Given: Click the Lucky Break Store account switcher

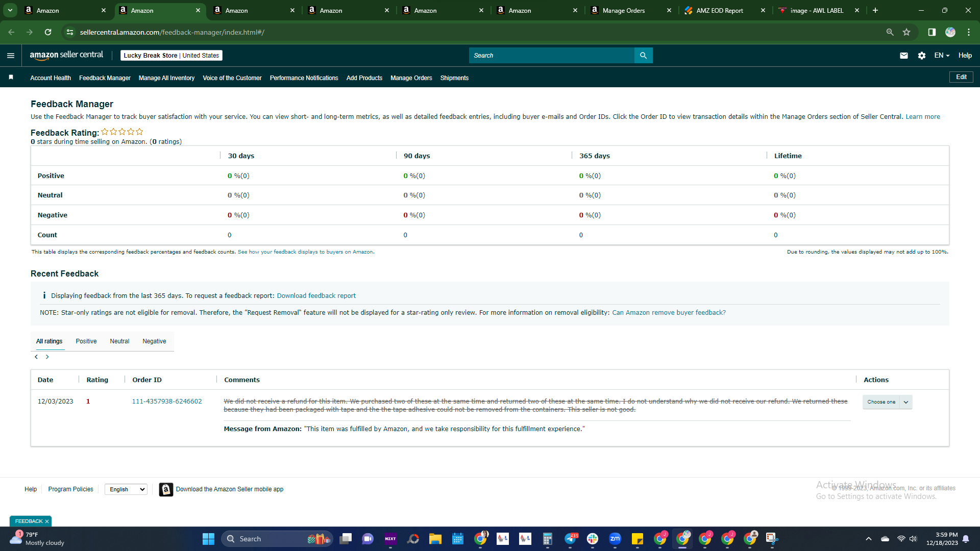Looking at the screenshot, I should click(171, 56).
